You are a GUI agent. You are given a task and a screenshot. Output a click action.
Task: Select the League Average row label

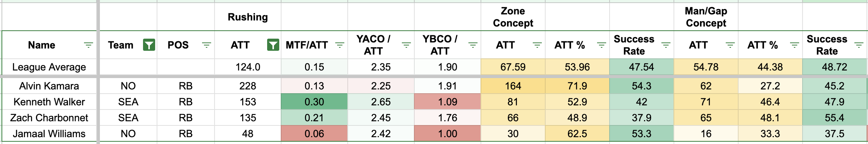coord(49,67)
